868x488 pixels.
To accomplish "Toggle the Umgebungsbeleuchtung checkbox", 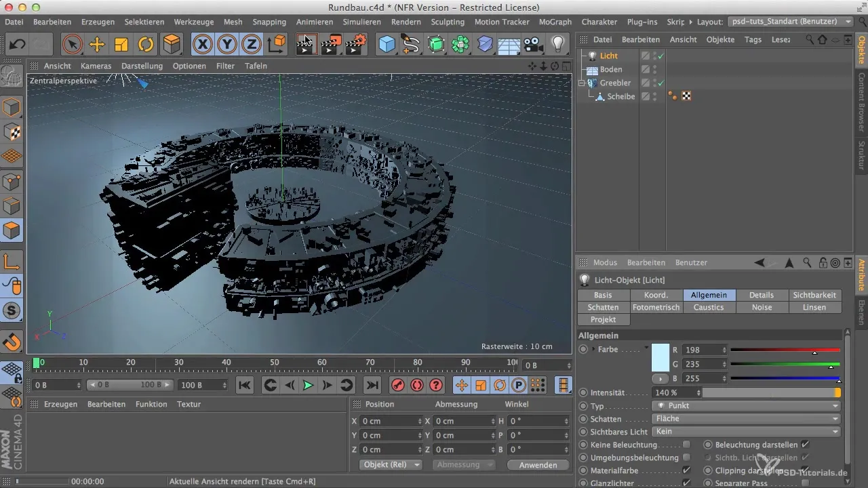I will [x=687, y=457].
